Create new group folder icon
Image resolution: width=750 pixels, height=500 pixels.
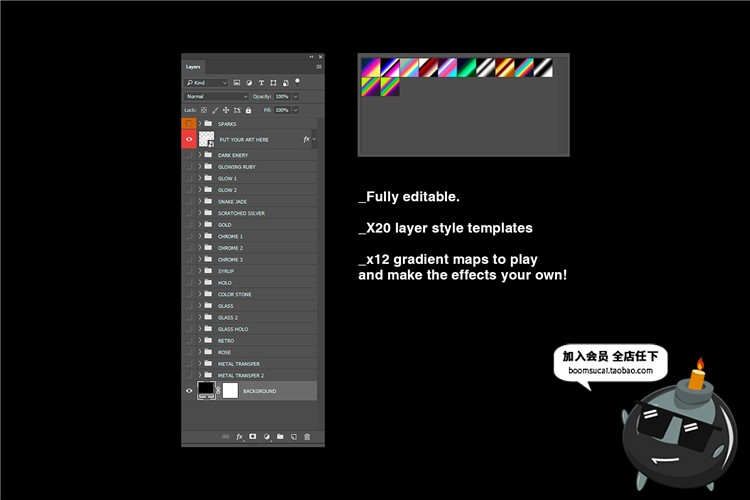[280, 437]
